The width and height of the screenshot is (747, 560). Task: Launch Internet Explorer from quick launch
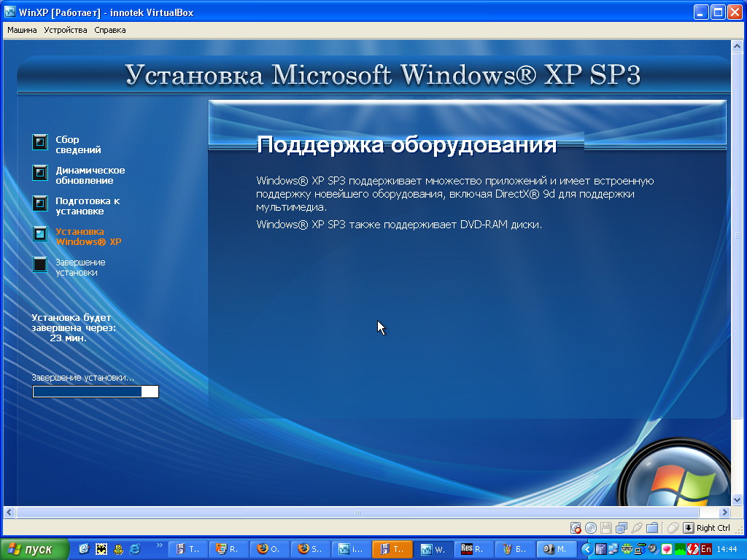point(135,549)
